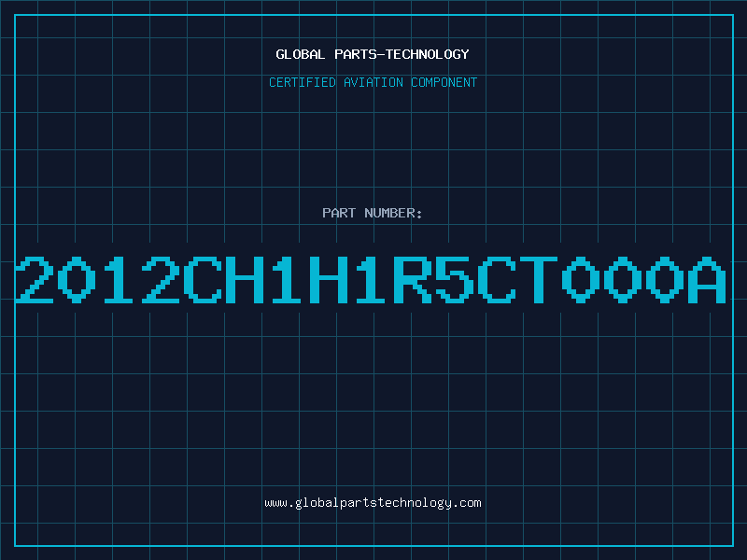Select the CERTIFIED AVIATION COMPONENT subtitle
Screen dimensions: 747x560
pos(373,82)
